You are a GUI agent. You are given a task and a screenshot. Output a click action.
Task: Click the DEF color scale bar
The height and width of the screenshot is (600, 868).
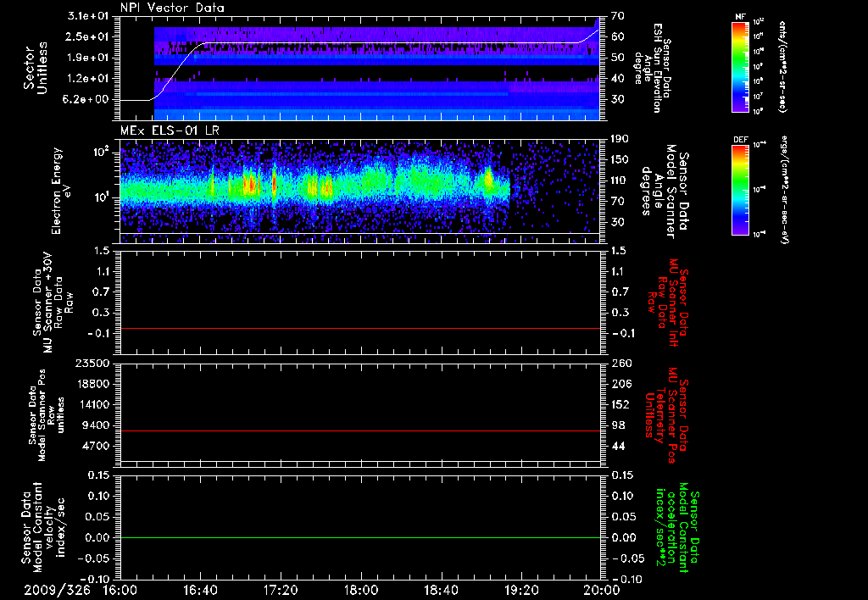click(x=740, y=190)
